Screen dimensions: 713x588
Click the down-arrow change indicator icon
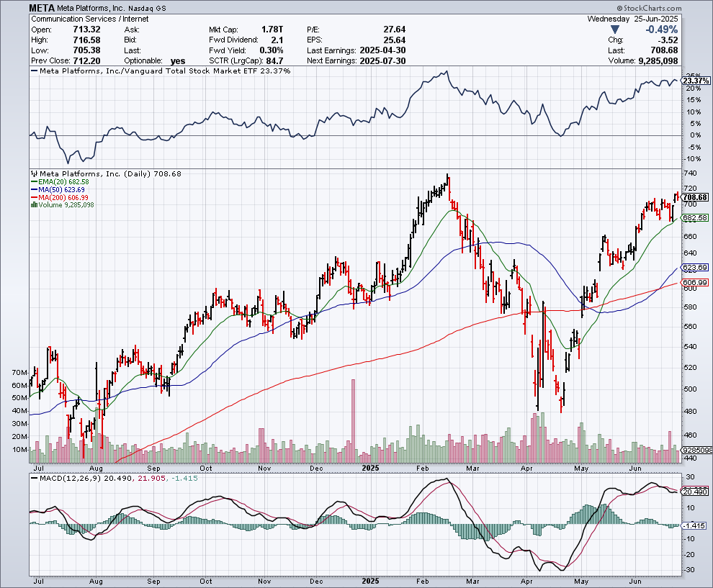point(615,30)
